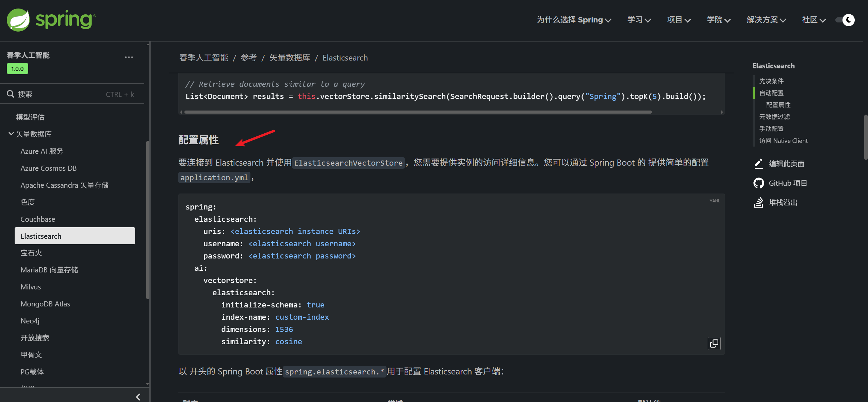The image size is (868, 402).
Task: Click the GitHub octocat icon
Action: (x=758, y=183)
